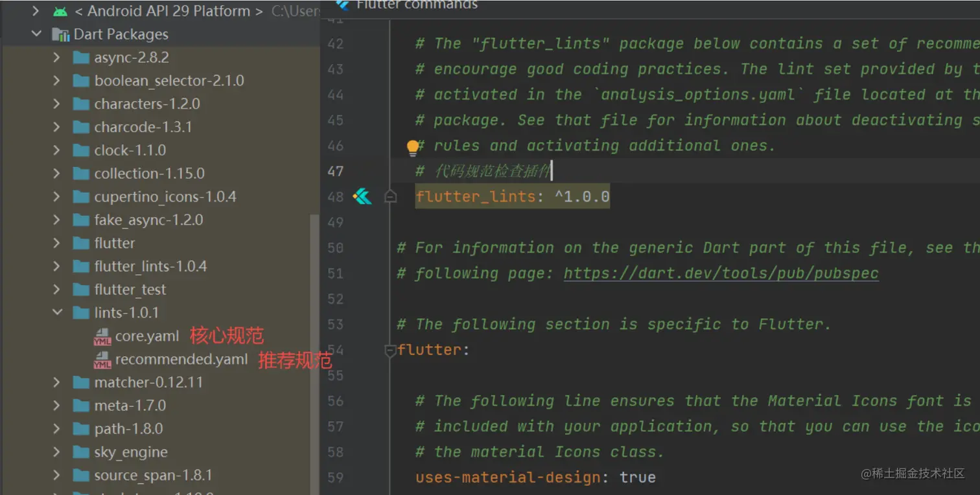Expand the cupertino_icons-1.0.4 package
The height and width of the screenshot is (495, 980).
point(57,197)
